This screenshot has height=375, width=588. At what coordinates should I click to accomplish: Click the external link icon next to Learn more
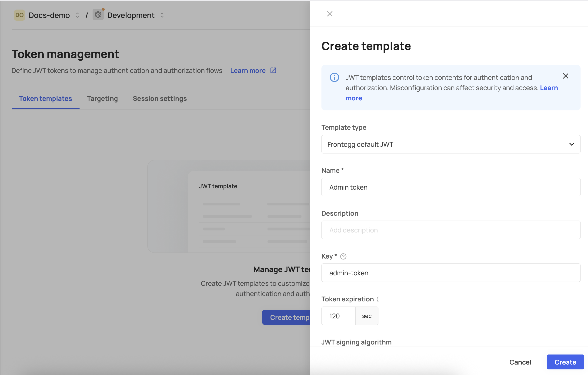tap(273, 70)
